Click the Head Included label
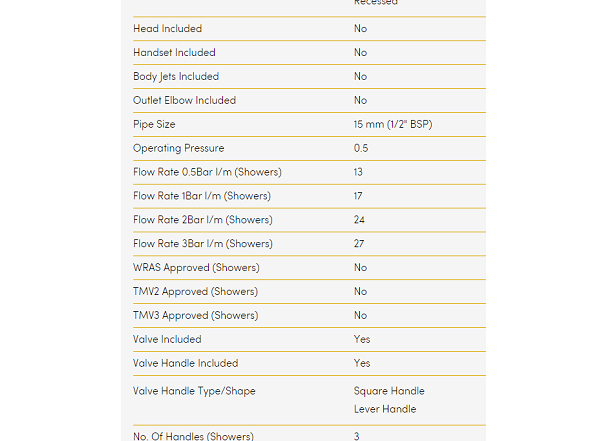 click(x=167, y=29)
